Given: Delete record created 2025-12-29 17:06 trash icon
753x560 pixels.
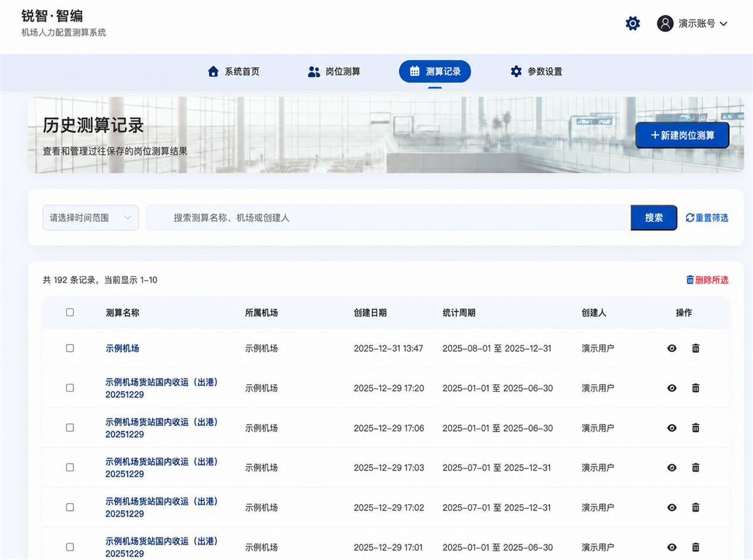Looking at the screenshot, I should point(696,428).
